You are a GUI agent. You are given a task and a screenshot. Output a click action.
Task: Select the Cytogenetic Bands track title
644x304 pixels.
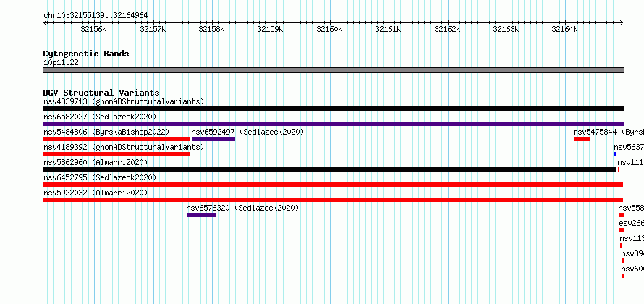[86, 54]
